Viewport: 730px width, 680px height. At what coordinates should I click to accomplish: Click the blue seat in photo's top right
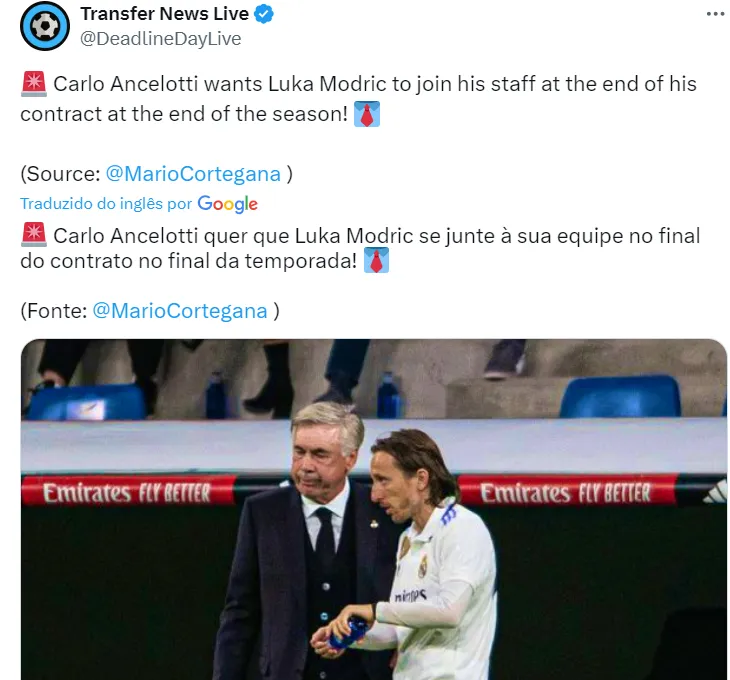click(x=620, y=397)
